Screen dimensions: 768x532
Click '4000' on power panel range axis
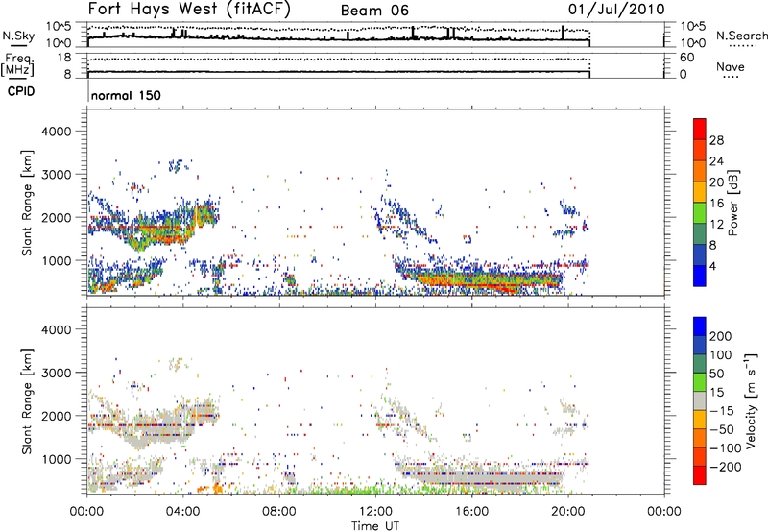(57, 132)
